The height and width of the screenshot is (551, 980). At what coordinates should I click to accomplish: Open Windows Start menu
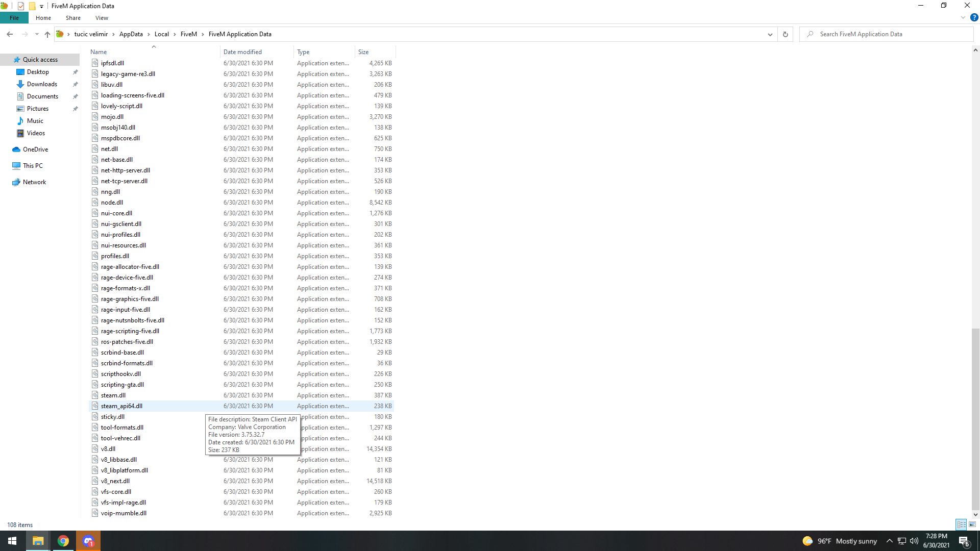click(12, 541)
